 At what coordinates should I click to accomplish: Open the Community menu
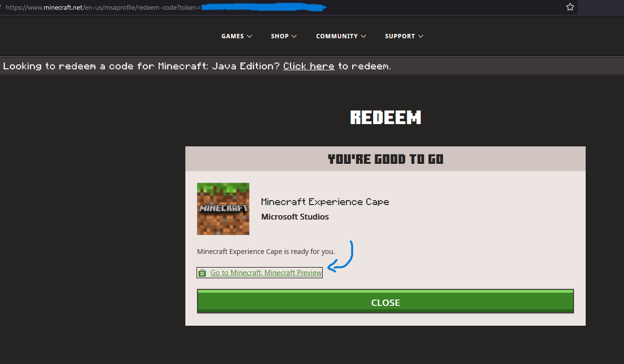coord(341,36)
